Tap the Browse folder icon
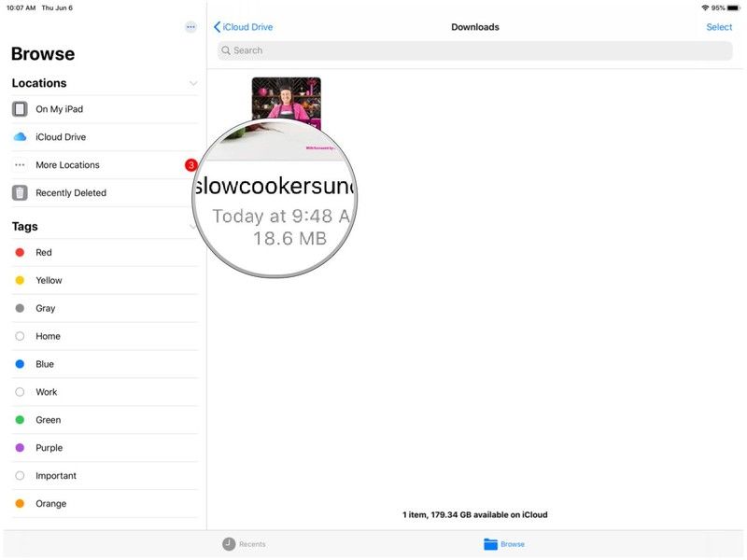Image resolution: width=747 pixels, height=560 pixels. pos(490,544)
